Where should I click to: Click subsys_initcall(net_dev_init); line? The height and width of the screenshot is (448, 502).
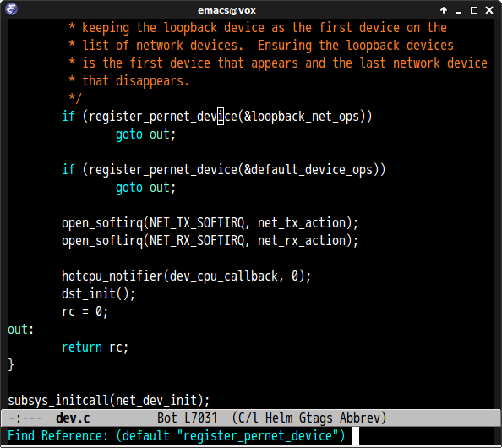click(x=108, y=401)
